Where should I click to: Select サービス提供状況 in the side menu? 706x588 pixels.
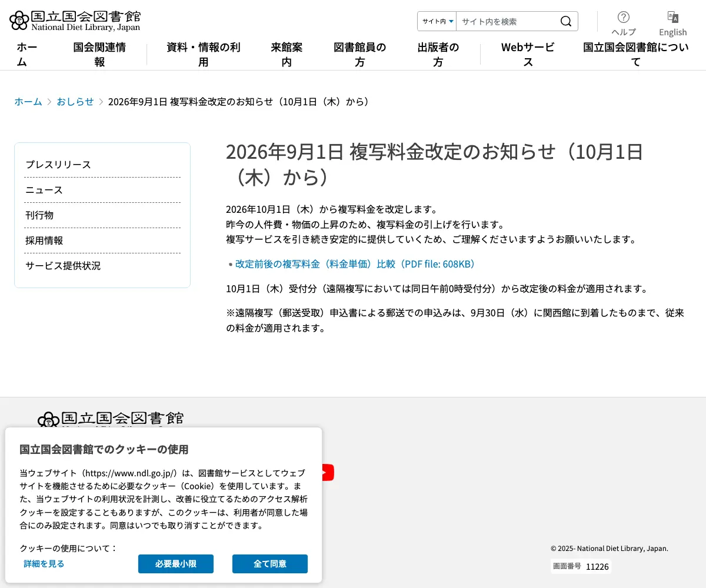103,266
